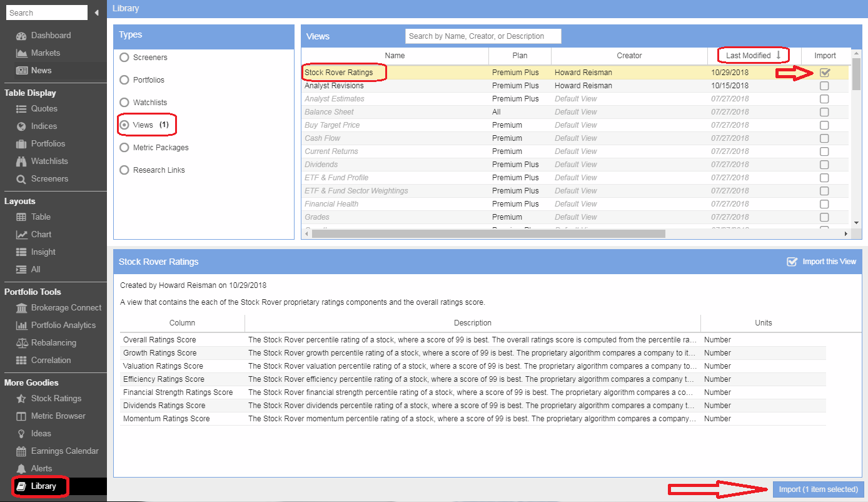Toggle the Import this View checkbox
Image resolution: width=868 pixels, height=502 pixels.
792,262
